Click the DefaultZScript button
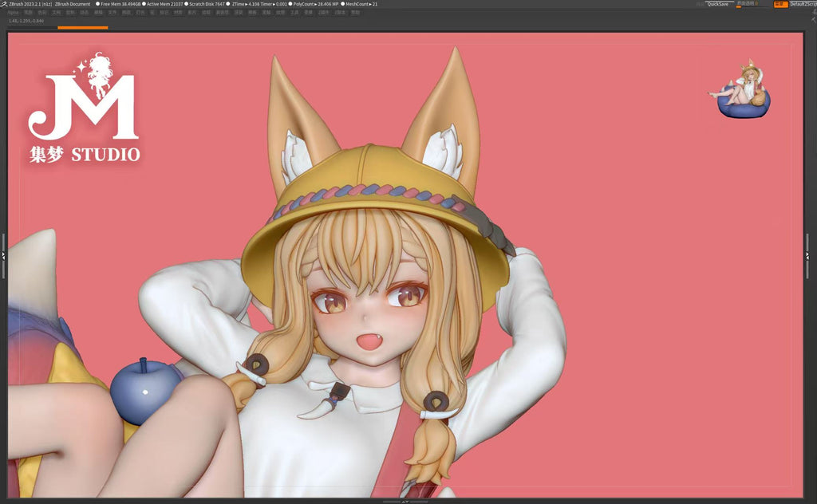The height and width of the screenshot is (504, 817). click(803, 4)
